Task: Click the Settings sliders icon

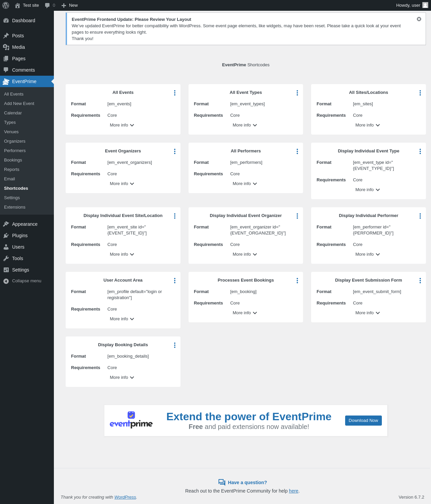Action: click(6, 270)
